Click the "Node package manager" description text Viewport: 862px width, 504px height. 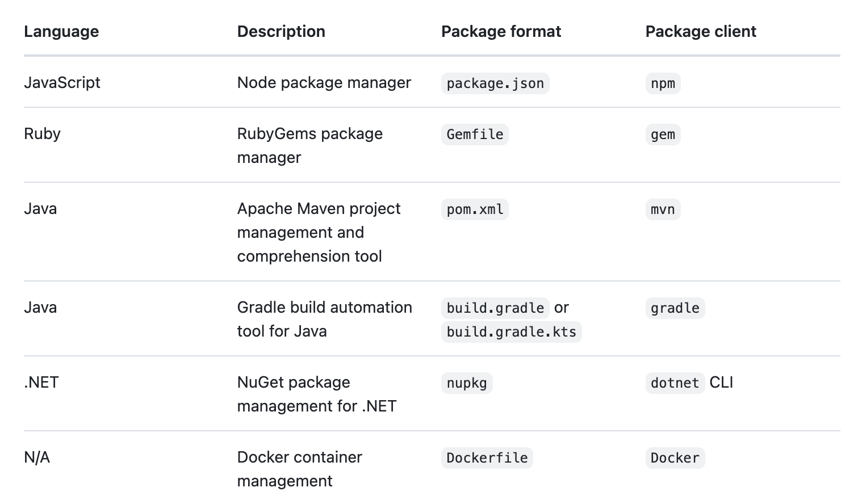(x=324, y=83)
